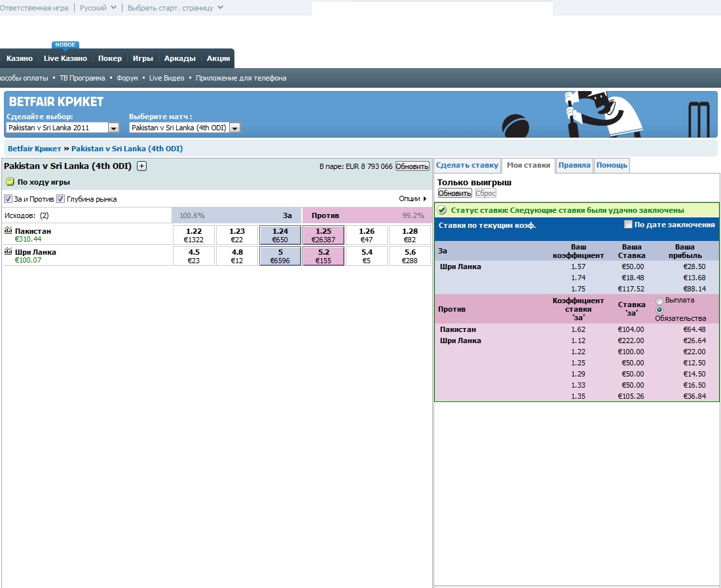Open the Русский language dropdown
The image size is (721, 588).
[x=98, y=8]
